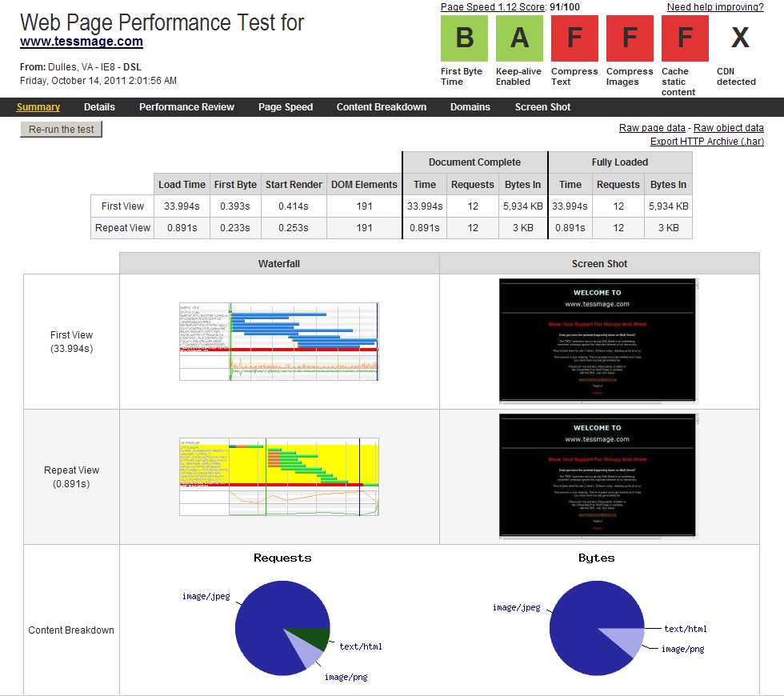Click the Keep-alive Enabled grade A box
784x696 pixels.
[519, 38]
